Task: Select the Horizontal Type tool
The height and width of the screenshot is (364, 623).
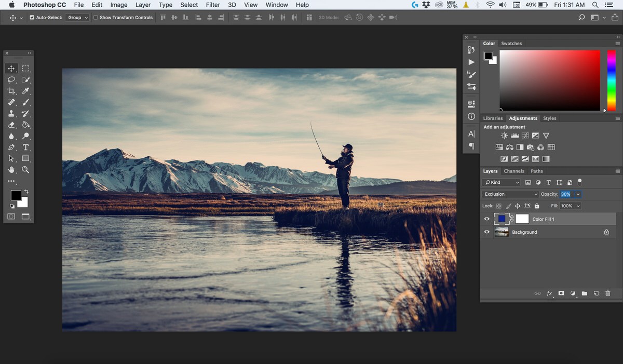Action: (25, 147)
